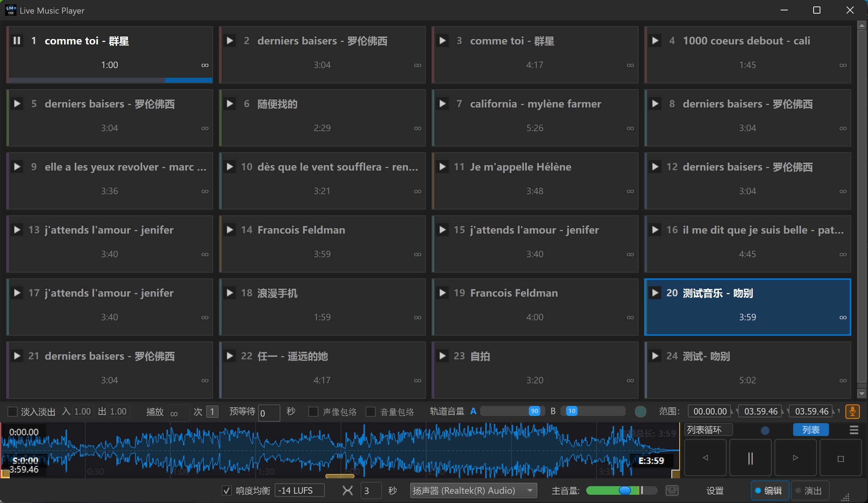
Task: Click the waveform end marker handle
Action: 676,474
